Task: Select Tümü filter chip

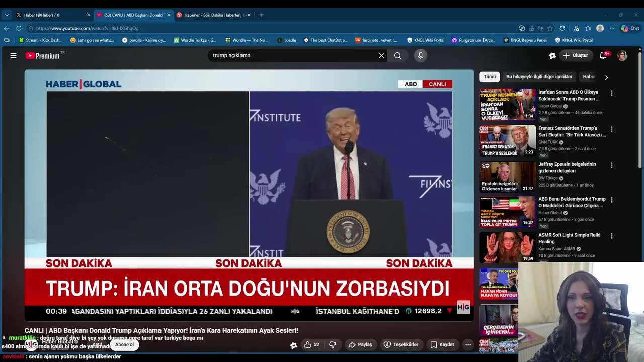Action: coord(490,77)
